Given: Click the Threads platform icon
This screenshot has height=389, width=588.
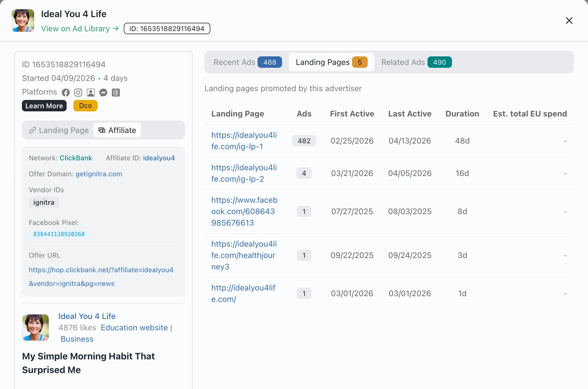Looking at the screenshot, I should pyautogui.click(x=116, y=92).
